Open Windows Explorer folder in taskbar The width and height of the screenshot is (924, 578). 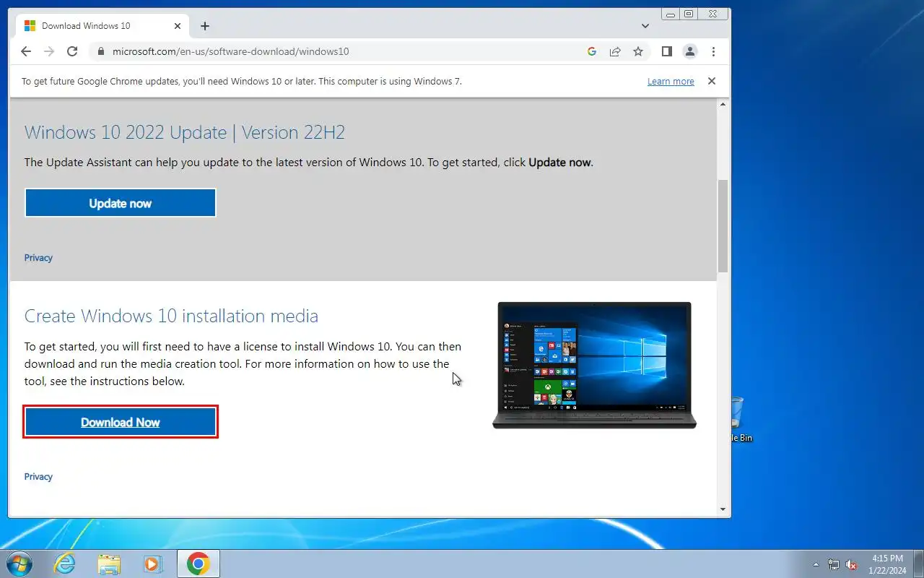109,564
